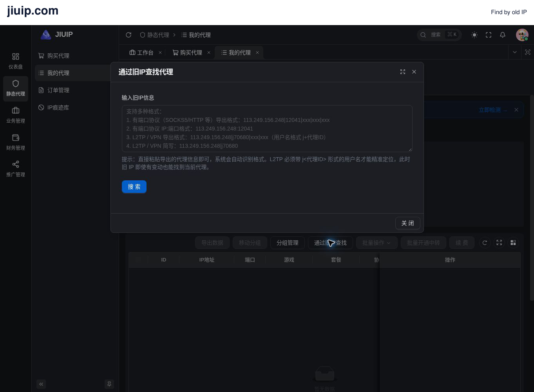This screenshot has height=392, width=534.
Task: Close the 购买代理 tab
Action: point(209,53)
